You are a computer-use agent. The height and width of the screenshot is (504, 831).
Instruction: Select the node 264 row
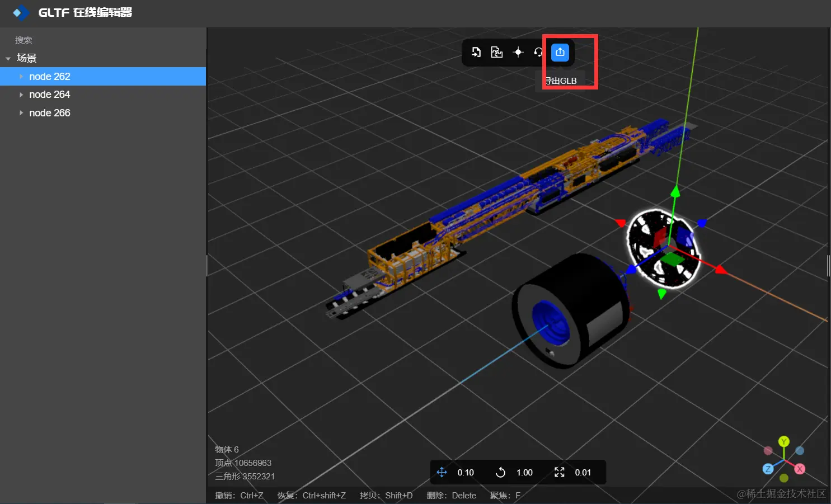point(103,95)
